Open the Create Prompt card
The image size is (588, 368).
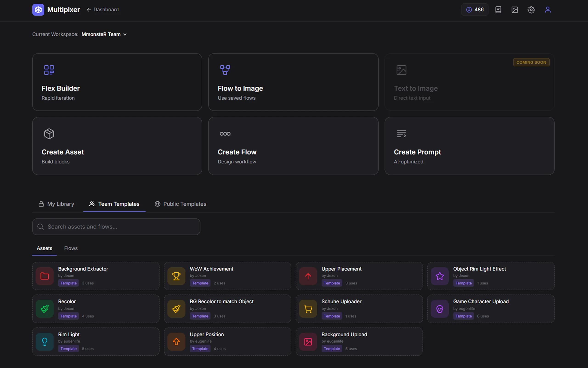[x=469, y=146]
